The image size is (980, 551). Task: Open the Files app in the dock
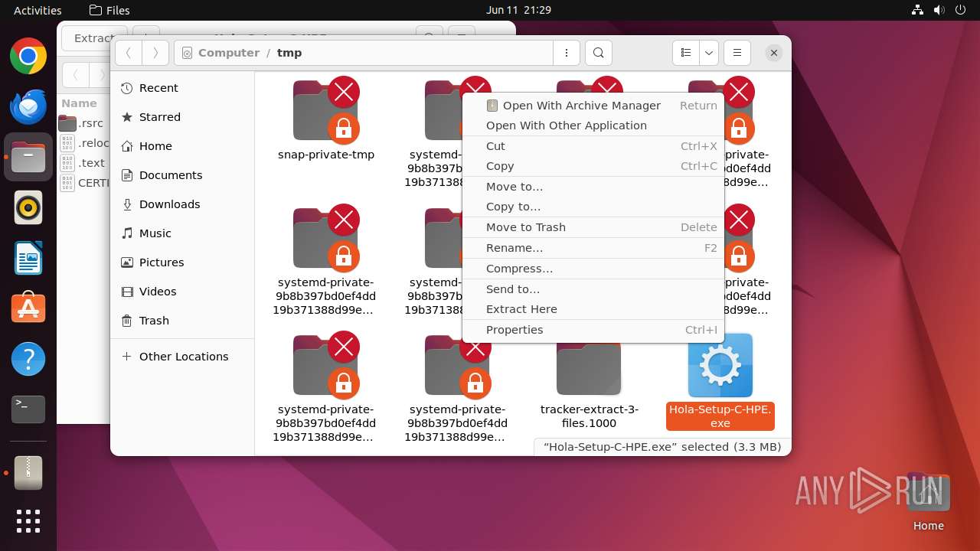tap(28, 158)
